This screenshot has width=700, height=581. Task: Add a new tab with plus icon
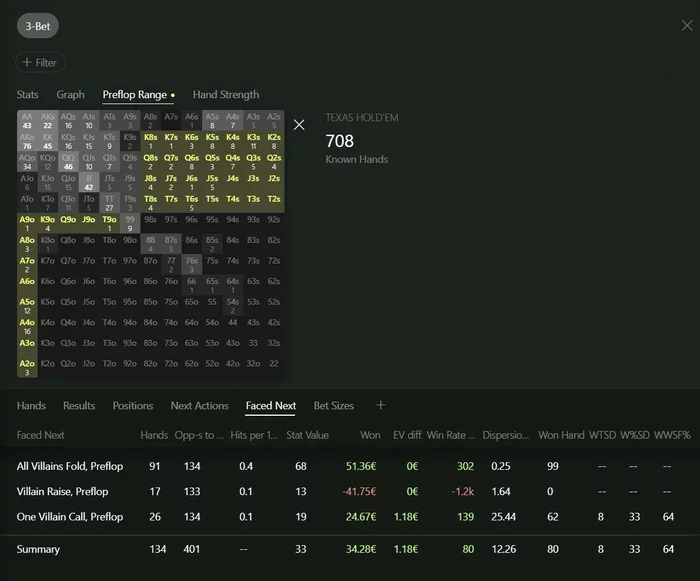380,405
